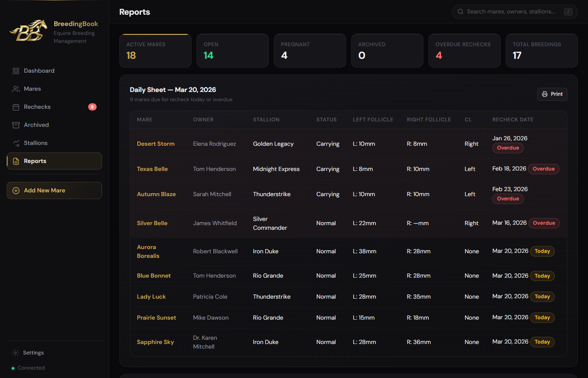Click the BreedingBook horse logo

click(28, 31)
